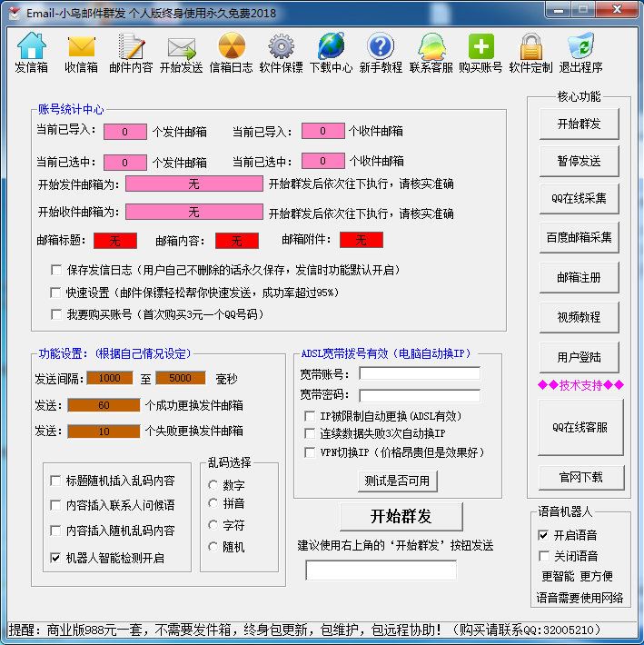Select 随机 random garble option
Image resolution: width=644 pixels, height=645 pixels.
coord(213,547)
